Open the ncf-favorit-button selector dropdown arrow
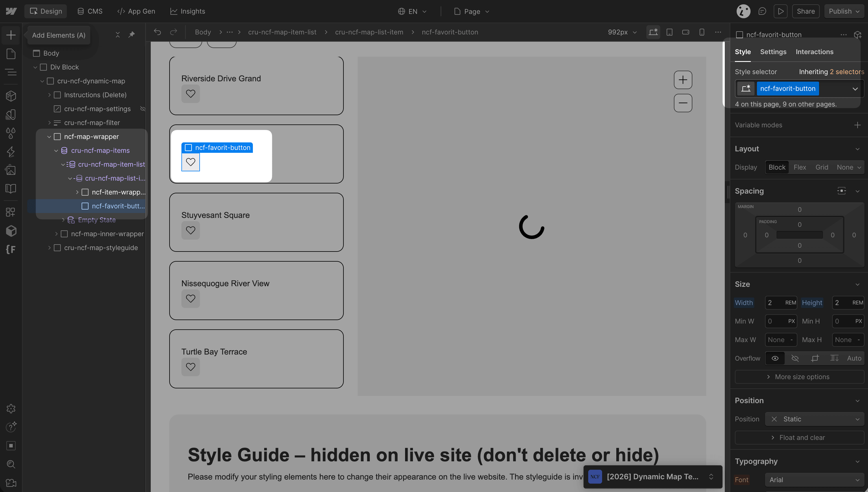868x492 pixels. [855, 89]
